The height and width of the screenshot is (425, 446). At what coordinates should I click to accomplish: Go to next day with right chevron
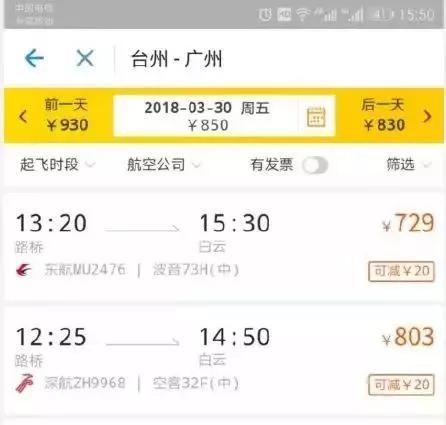click(427, 116)
